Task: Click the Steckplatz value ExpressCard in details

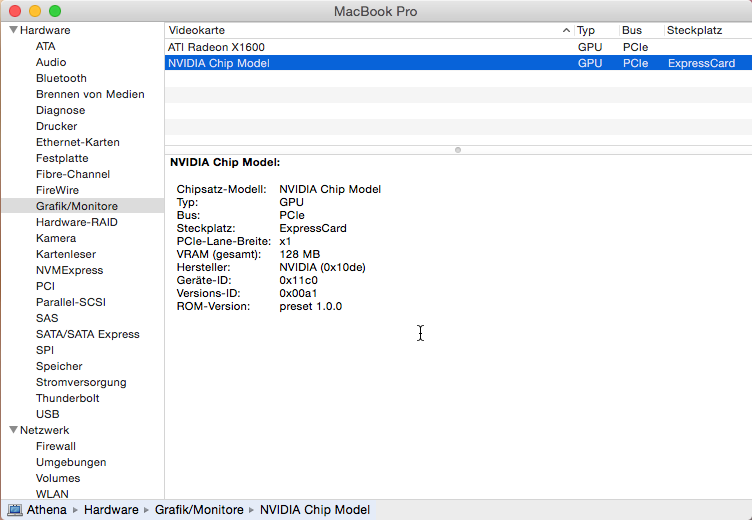Action: click(313, 228)
